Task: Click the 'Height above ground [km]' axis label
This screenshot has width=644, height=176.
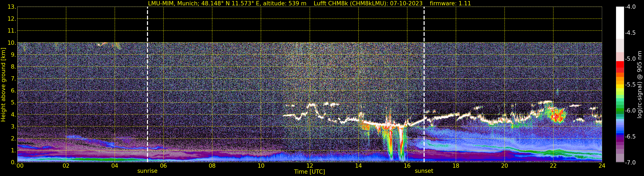Action: [3, 85]
